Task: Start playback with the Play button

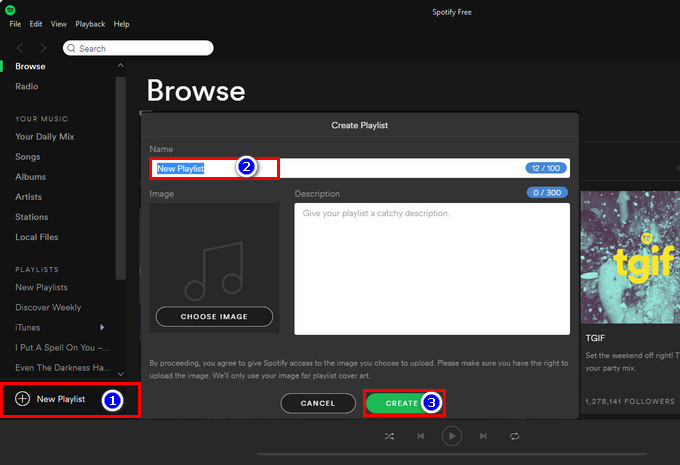Action: 451,436
